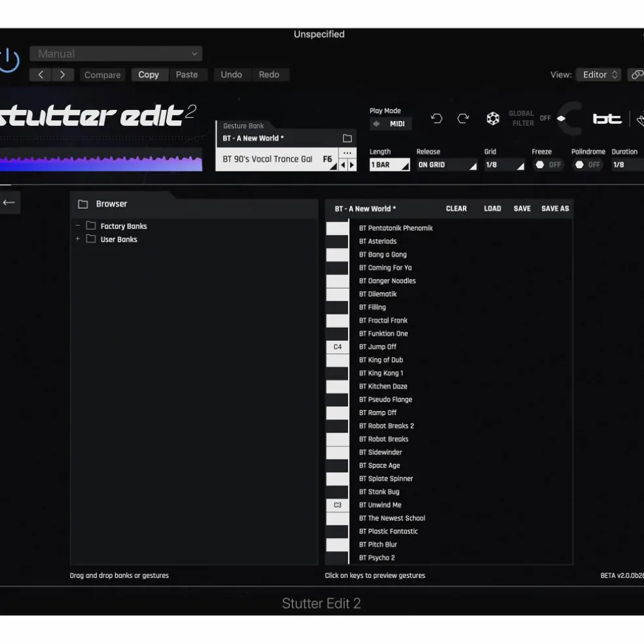Click SAVE AS in the bank header
Viewport: 644px width, 644px height.
click(555, 209)
